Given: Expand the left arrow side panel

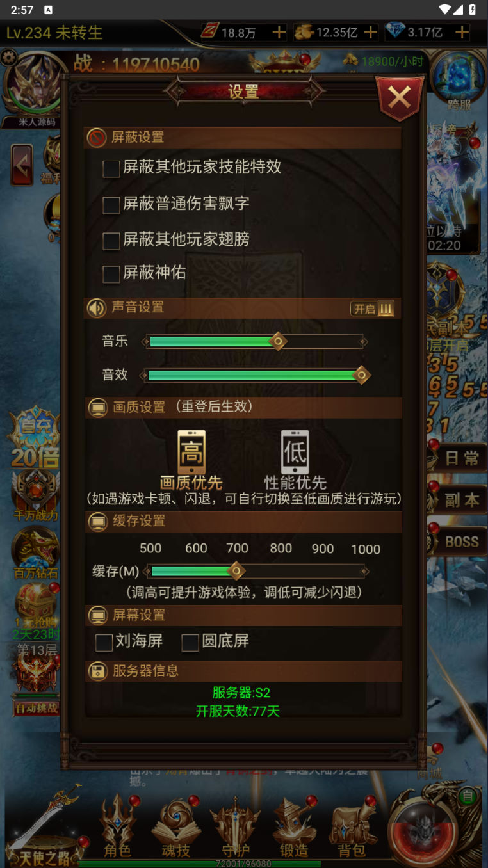Looking at the screenshot, I should 22,165.
